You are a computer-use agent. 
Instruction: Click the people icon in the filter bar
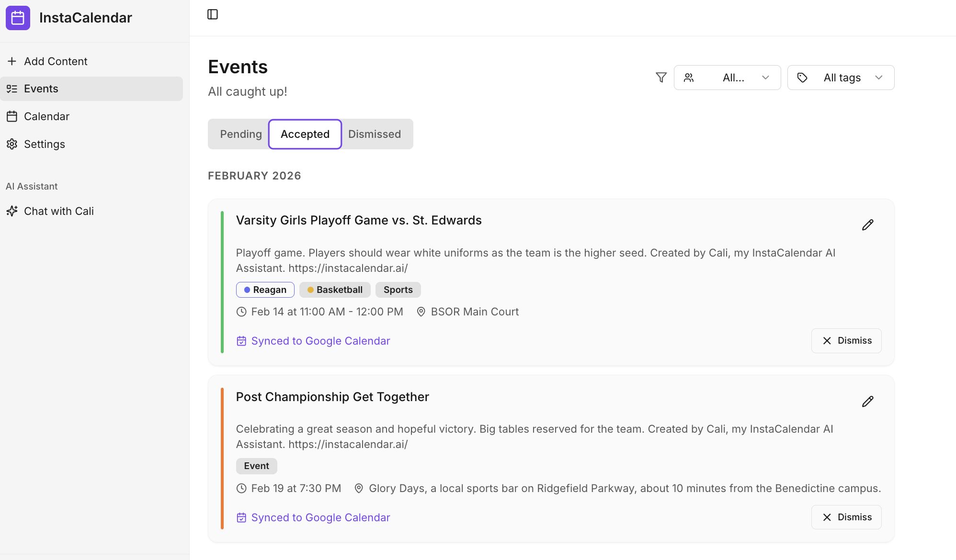coord(690,77)
